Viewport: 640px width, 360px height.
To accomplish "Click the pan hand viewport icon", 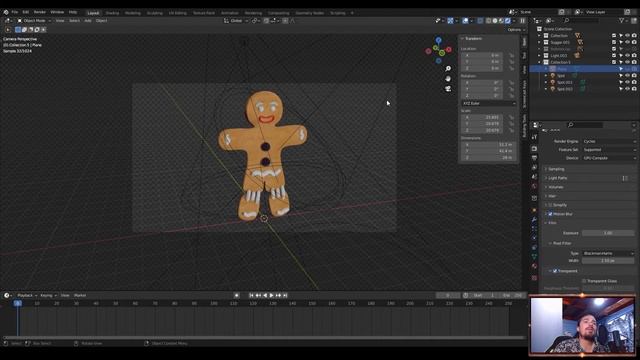I will pos(448,78).
